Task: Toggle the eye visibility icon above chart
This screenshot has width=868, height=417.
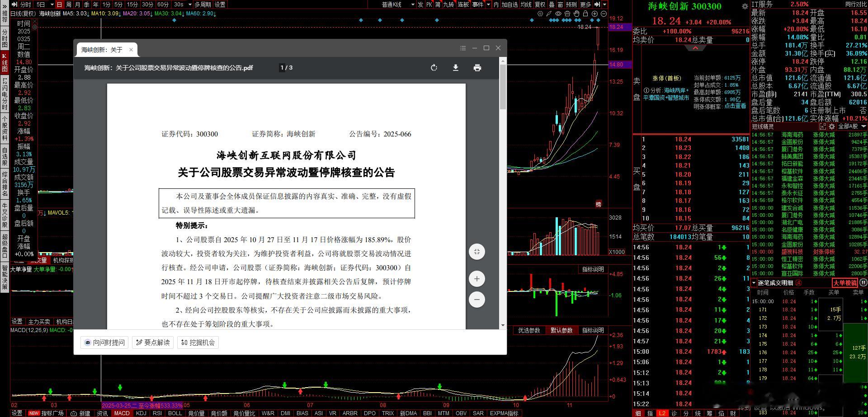Action: [558, 14]
